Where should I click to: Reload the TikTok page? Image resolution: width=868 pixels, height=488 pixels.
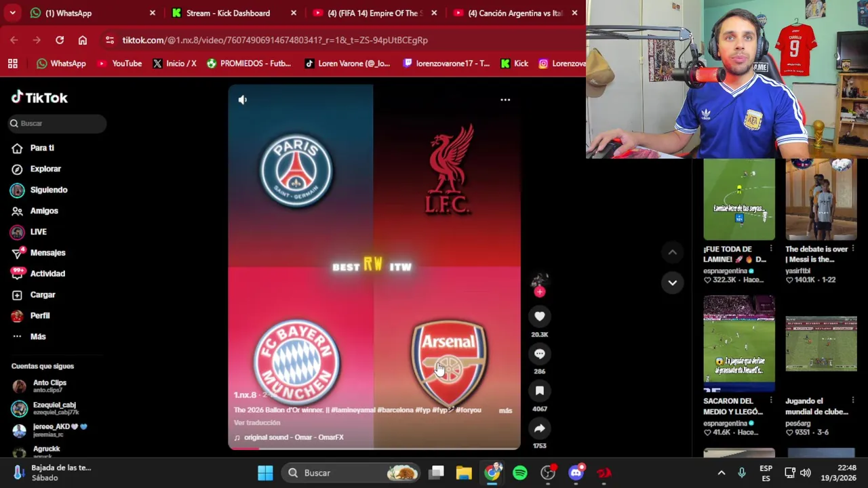60,40
